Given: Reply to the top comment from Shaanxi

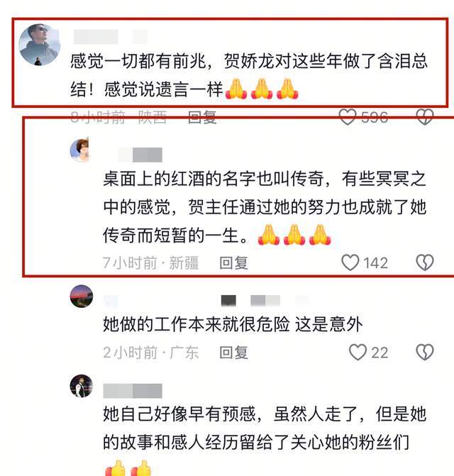Looking at the screenshot, I should coord(202,117).
